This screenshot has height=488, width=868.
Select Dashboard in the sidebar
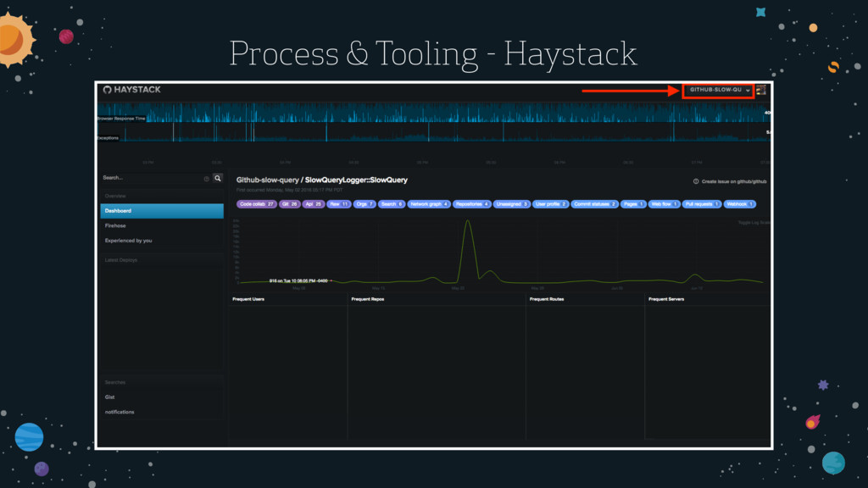pos(162,211)
